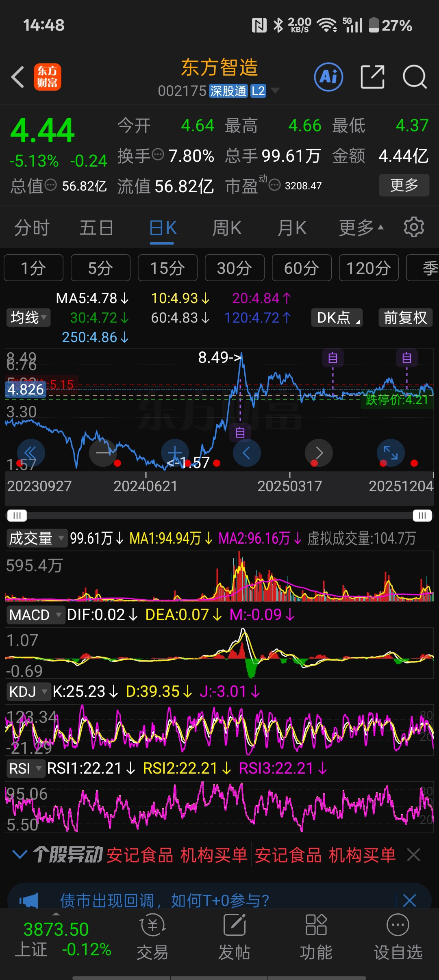Tap the 4.826 price marker label
Image resolution: width=439 pixels, height=980 pixels.
(x=26, y=389)
